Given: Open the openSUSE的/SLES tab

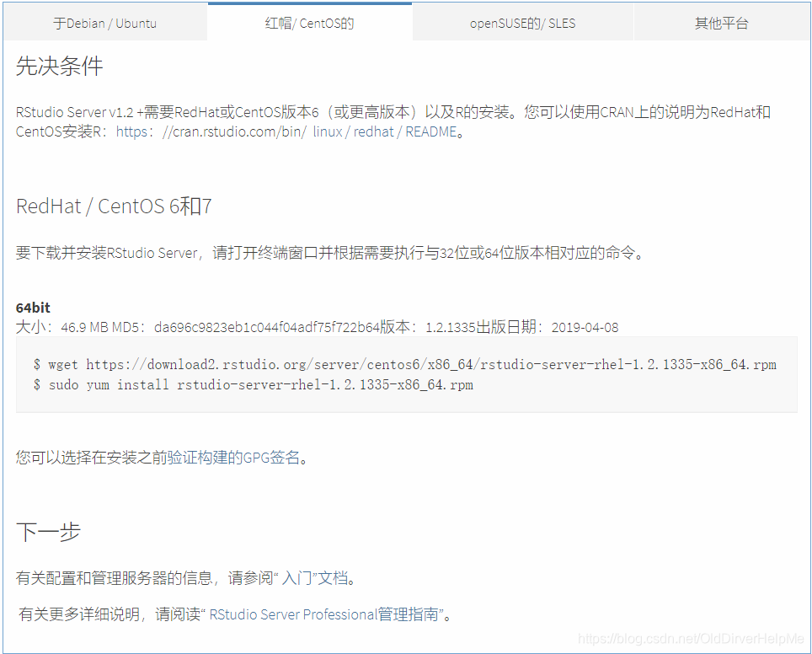Looking at the screenshot, I should pos(522,24).
